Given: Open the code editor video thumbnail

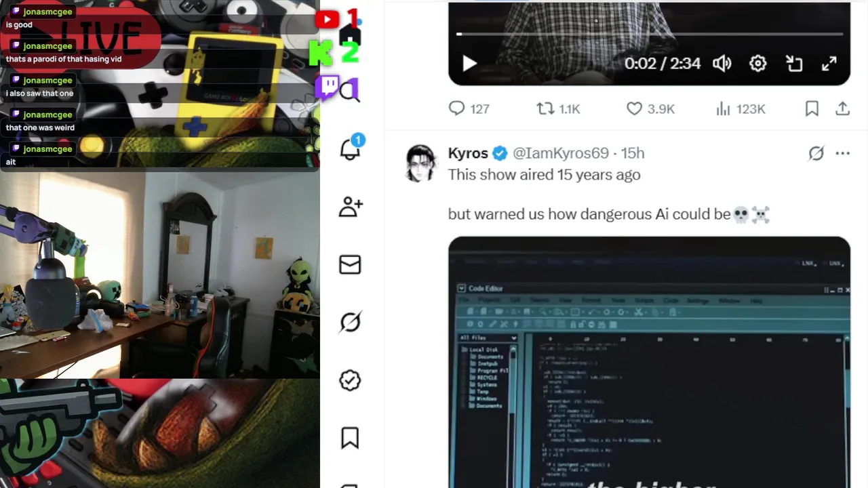Looking at the screenshot, I should pyautogui.click(x=649, y=362).
